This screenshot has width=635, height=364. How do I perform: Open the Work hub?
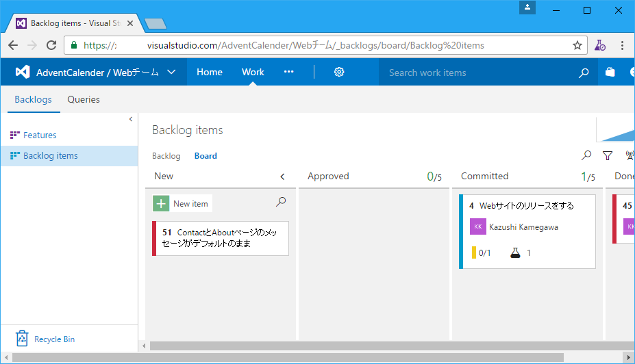[x=253, y=72]
